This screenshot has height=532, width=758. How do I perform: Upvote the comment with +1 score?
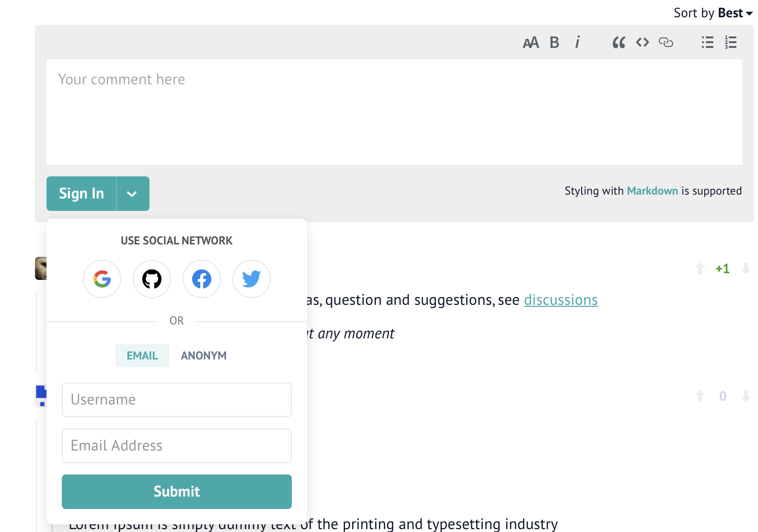pyautogui.click(x=700, y=268)
